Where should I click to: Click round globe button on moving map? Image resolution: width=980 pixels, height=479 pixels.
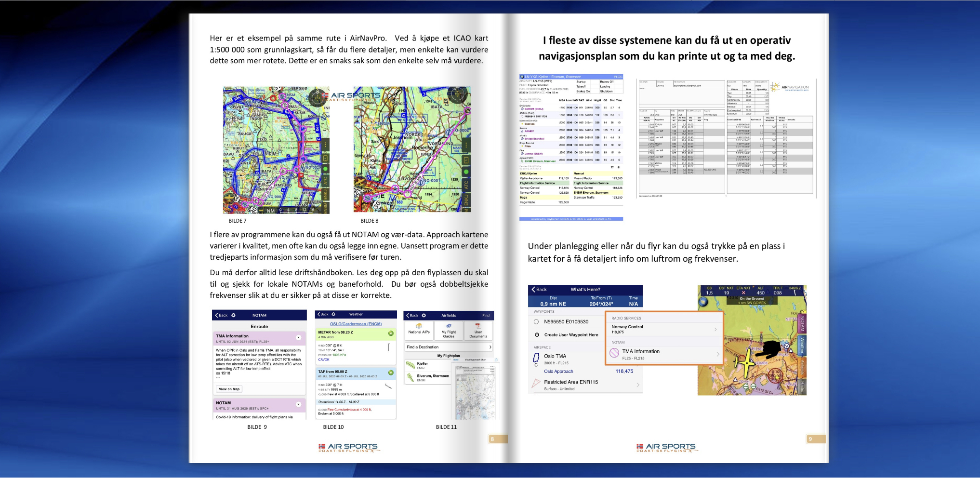(703, 302)
